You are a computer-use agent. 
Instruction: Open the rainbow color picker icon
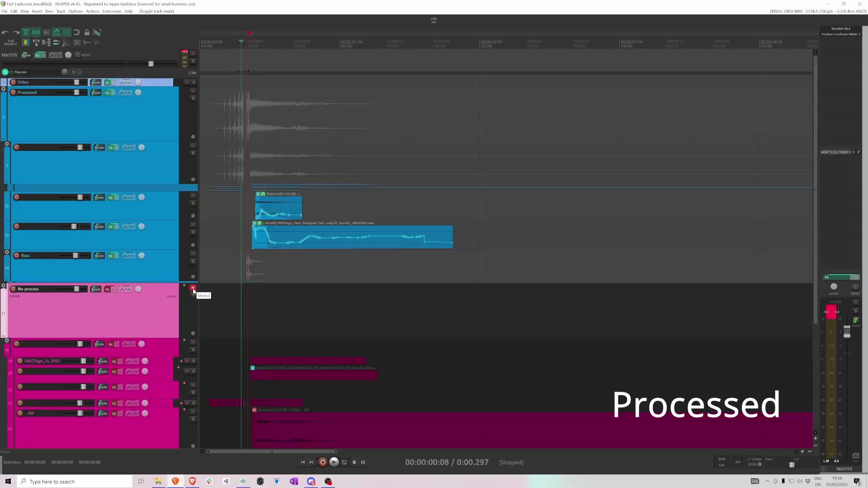click(26, 42)
